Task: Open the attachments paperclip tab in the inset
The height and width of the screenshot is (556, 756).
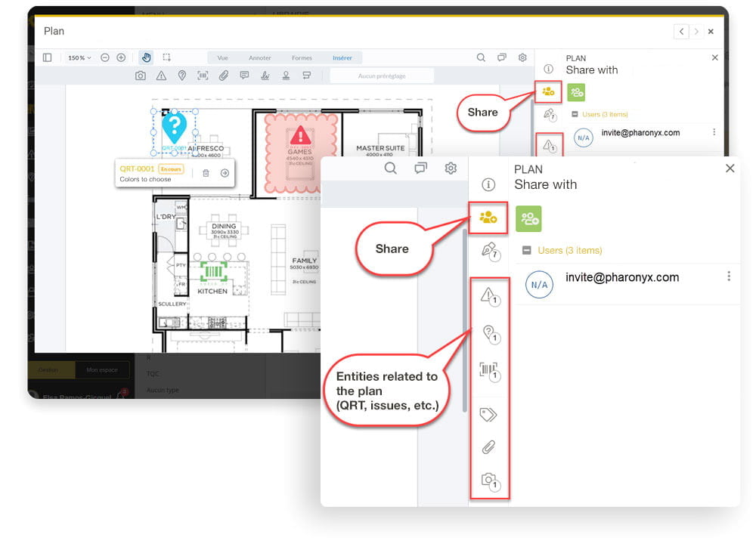Action: pyautogui.click(x=488, y=447)
